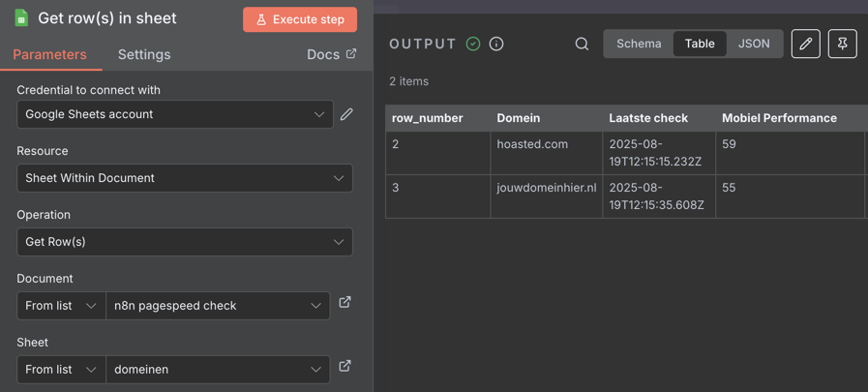Click the green output success checkmark
868x392 pixels.
click(x=473, y=44)
